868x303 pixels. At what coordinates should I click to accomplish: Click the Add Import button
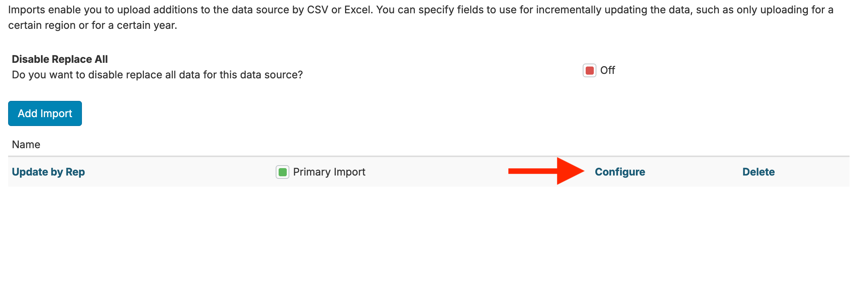click(x=45, y=113)
